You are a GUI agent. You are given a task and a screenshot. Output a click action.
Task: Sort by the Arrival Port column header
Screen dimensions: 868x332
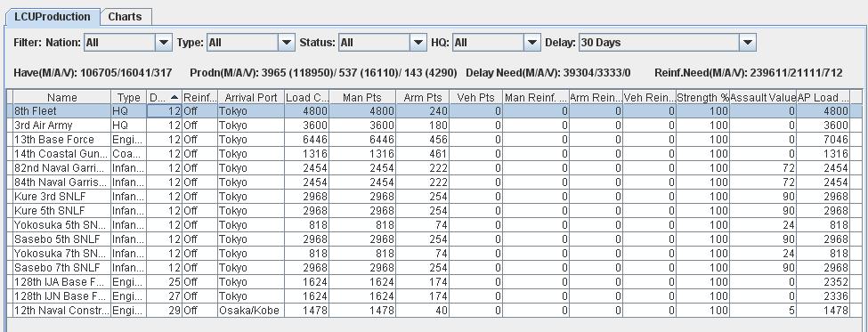click(251, 97)
